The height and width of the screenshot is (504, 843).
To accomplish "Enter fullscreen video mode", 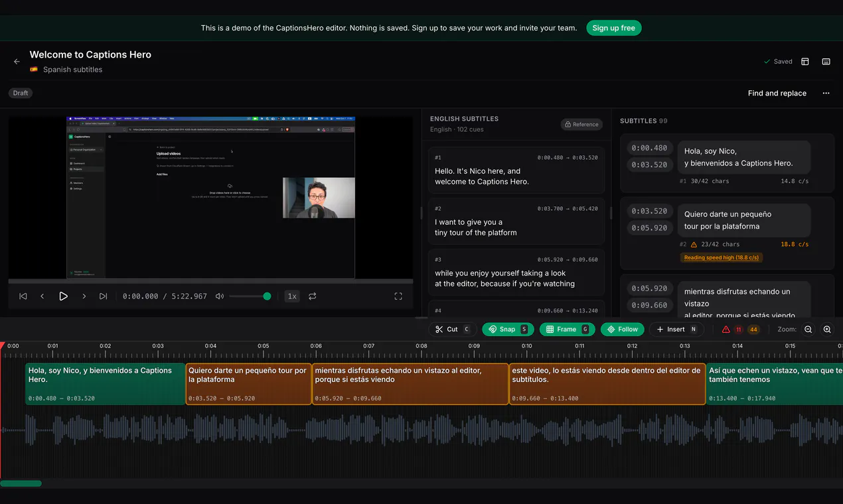I will point(398,296).
